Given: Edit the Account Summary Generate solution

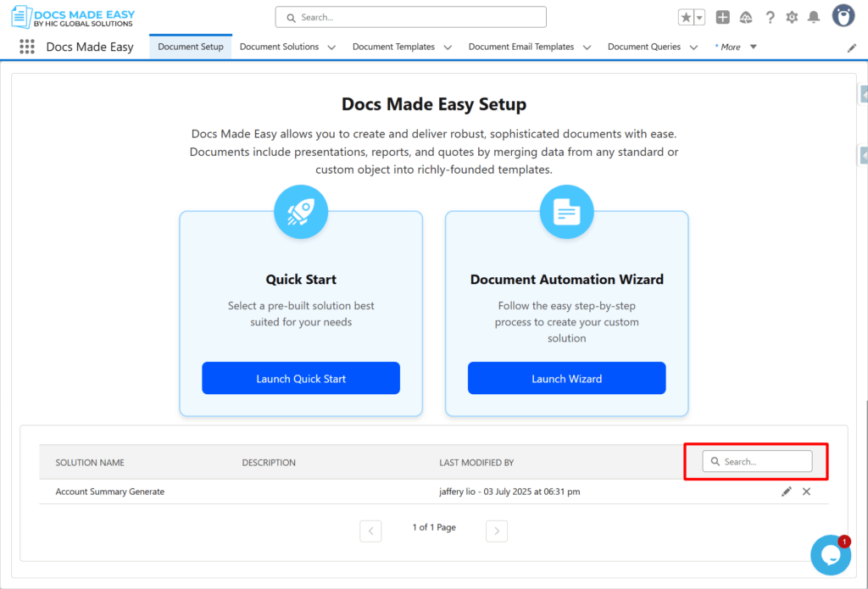Looking at the screenshot, I should [787, 492].
